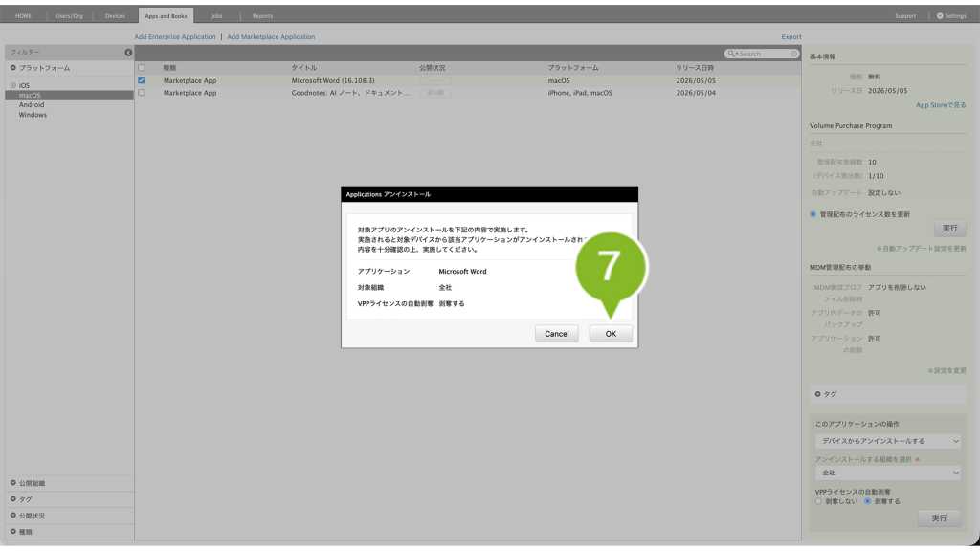
Task: Cancel the Applications uninstall dialog
Action: [556, 334]
